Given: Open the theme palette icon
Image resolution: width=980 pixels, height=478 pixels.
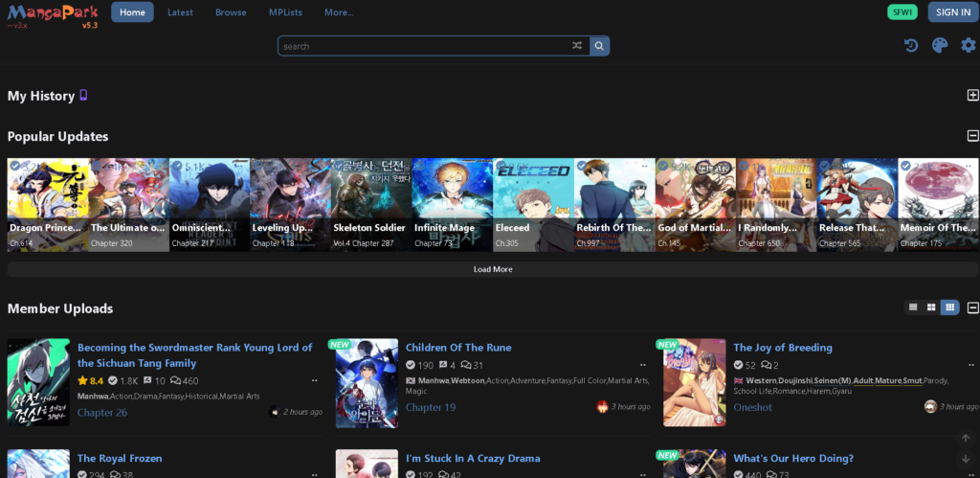Looking at the screenshot, I should (940, 46).
